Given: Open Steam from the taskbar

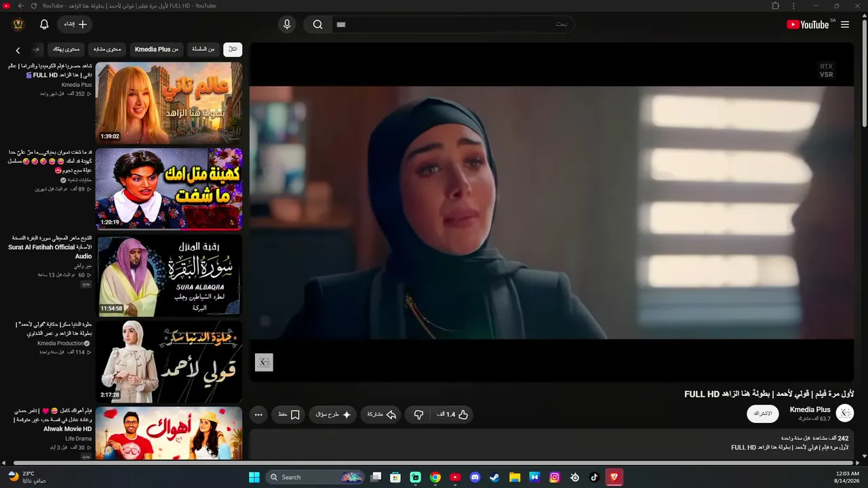Looking at the screenshot, I should [494, 477].
